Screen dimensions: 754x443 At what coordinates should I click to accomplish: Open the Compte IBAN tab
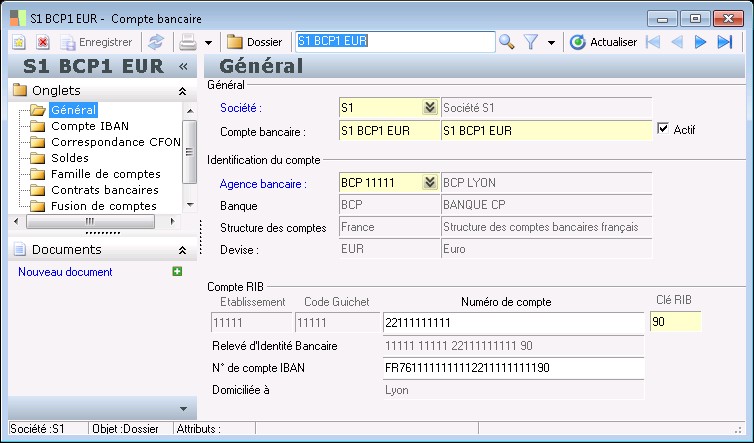(90, 126)
